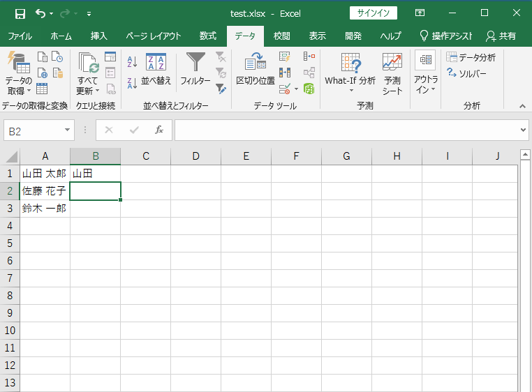Expand the What-If 分析 dropdown
Screen dimensions: 532x392
(351, 91)
